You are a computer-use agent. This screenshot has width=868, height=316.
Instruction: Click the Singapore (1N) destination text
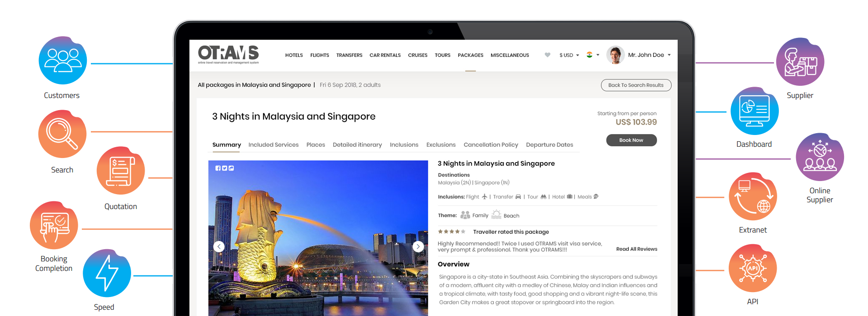coord(492,183)
